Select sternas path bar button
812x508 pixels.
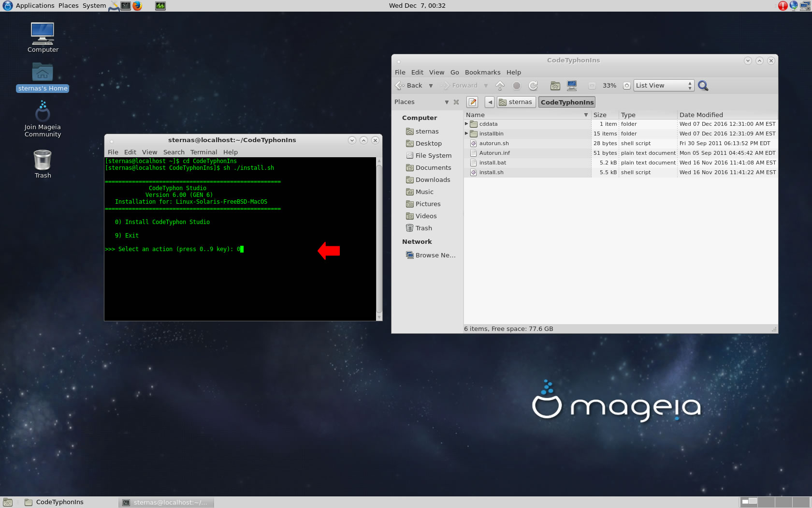516,102
